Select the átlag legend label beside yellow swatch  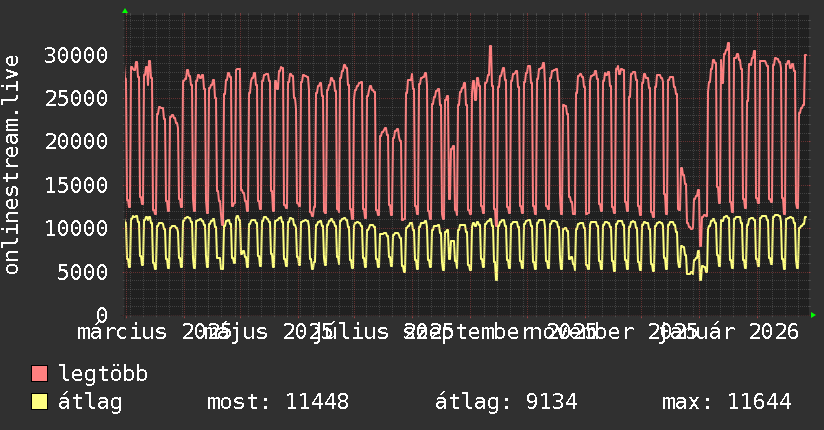click(x=90, y=402)
